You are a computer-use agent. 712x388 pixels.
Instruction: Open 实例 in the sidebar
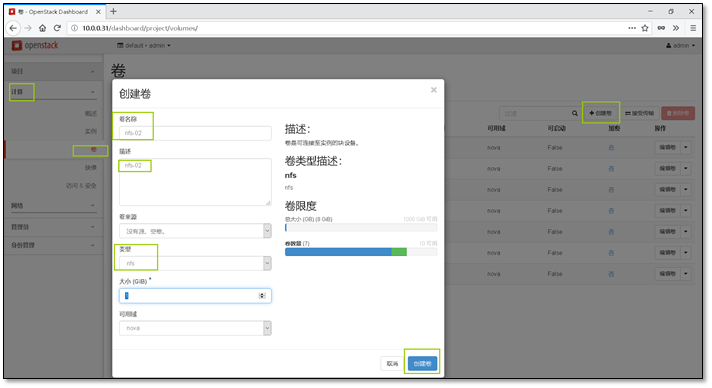click(90, 131)
